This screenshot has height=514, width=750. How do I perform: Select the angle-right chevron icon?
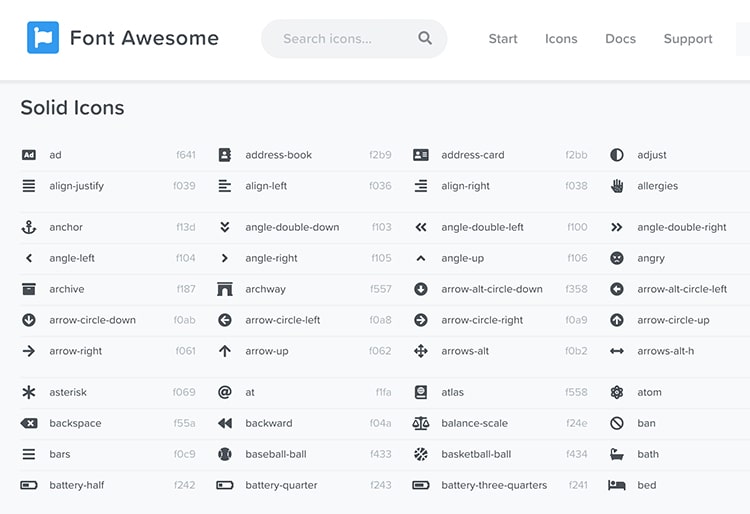coord(225,258)
